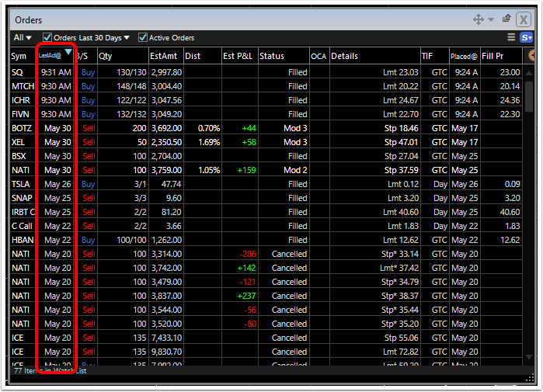Click the vertical scrollbar thumb
The image size is (543, 392).
pyautogui.click(x=528, y=96)
